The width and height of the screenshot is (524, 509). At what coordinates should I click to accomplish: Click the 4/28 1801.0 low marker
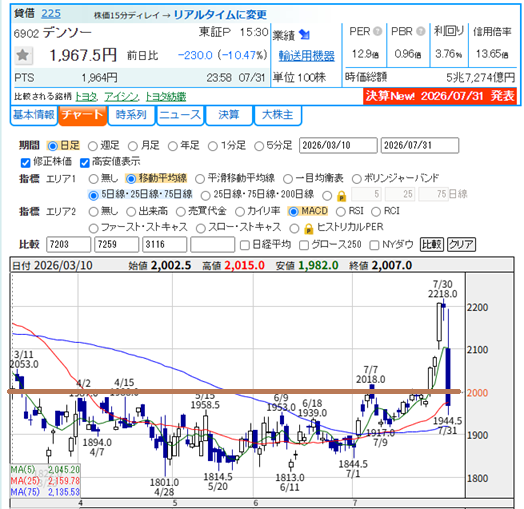[x=164, y=487]
